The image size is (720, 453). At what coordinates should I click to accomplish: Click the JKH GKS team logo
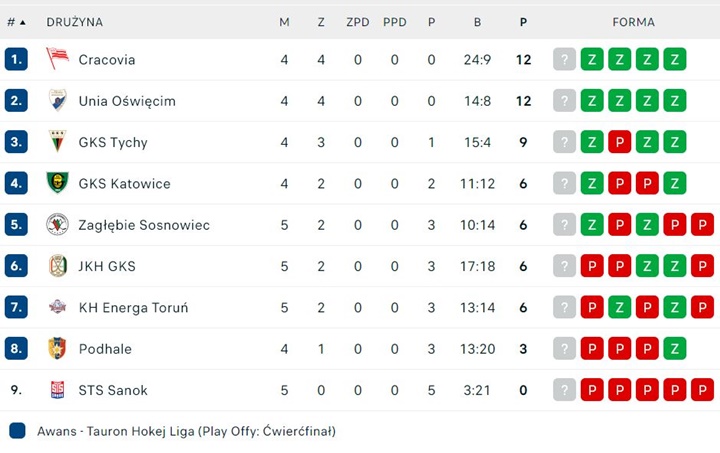pyautogui.click(x=57, y=265)
